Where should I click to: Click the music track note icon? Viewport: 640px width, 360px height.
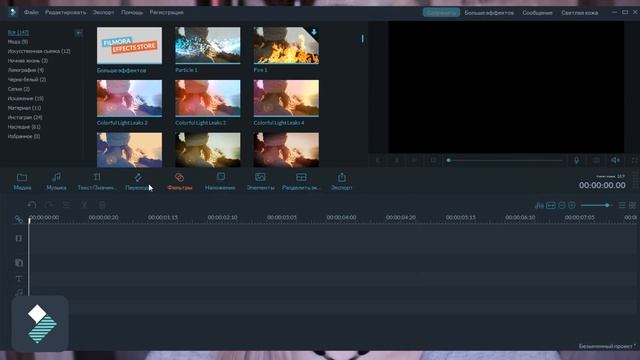(19, 292)
